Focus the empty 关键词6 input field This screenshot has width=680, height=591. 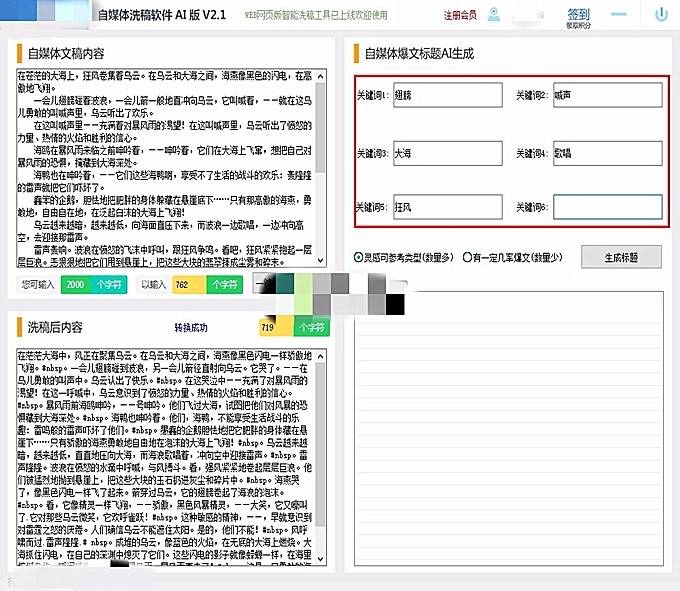tap(608, 207)
